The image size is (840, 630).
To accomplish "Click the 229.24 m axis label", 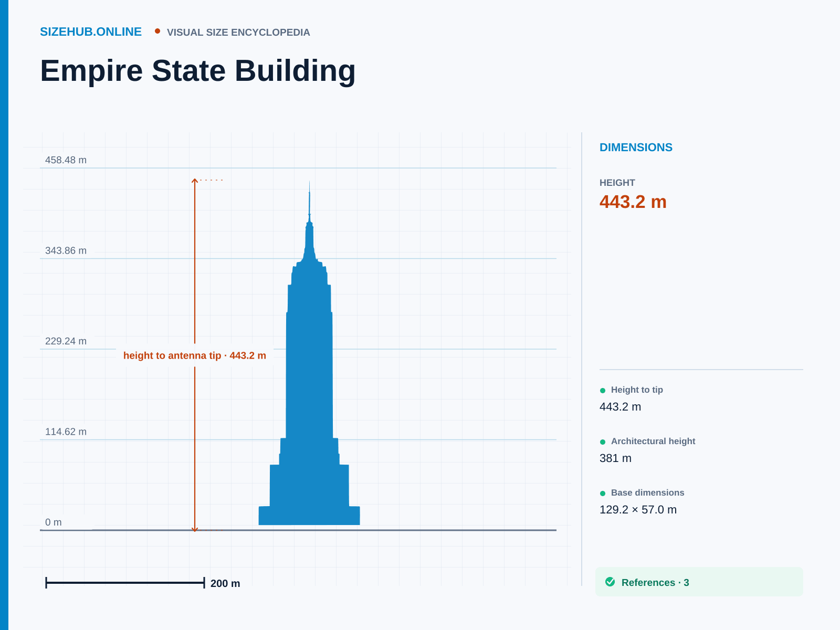I will (x=66, y=341).
